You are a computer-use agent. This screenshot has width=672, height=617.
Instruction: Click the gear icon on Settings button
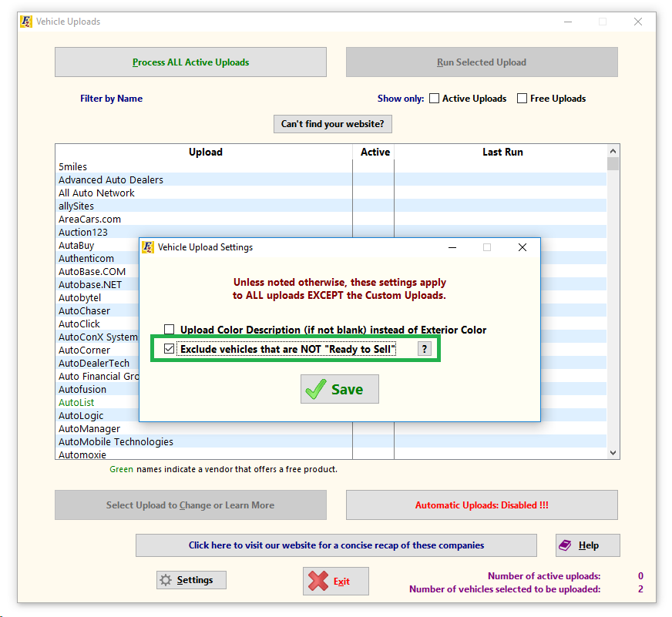pos(166,580)
